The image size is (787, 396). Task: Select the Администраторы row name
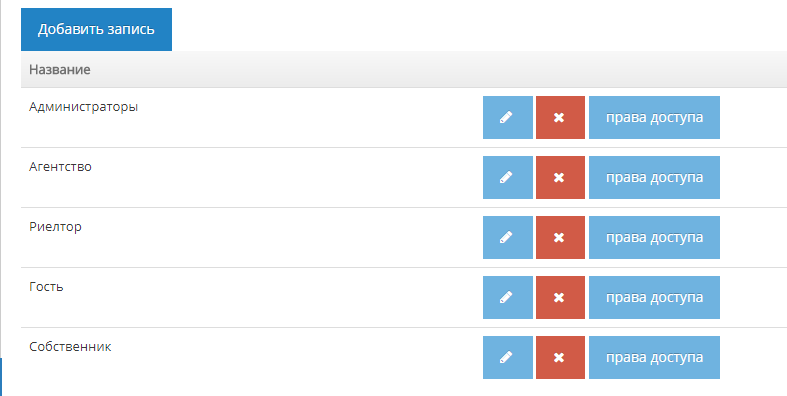pyautogui.click(x=83, y=107)
